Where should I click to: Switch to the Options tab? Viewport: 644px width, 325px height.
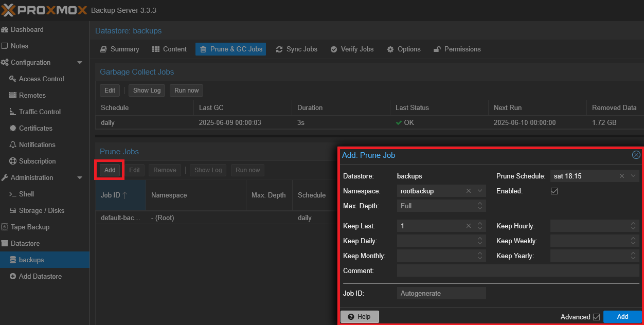point(404,49)
